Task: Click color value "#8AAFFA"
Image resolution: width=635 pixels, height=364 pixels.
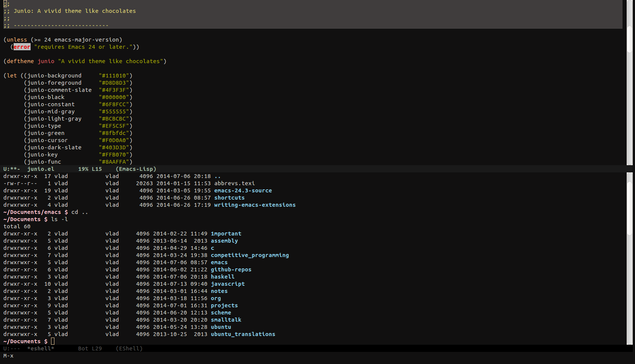Action: 114,162
